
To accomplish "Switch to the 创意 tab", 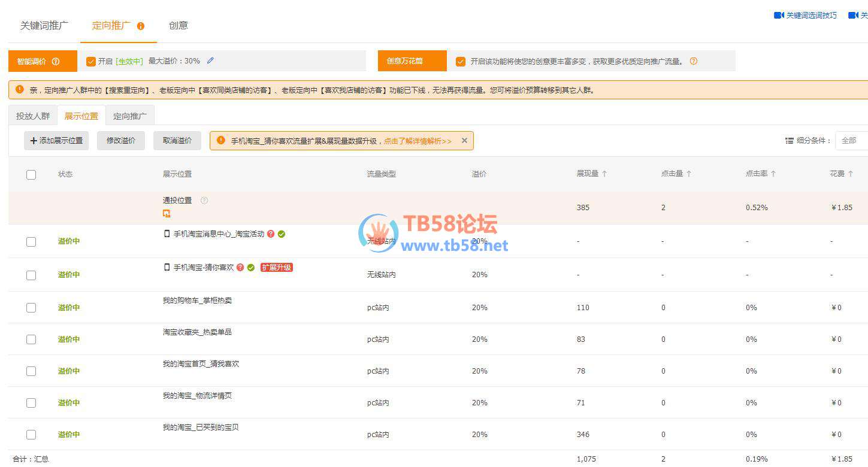I will click(x=179, y=25).
